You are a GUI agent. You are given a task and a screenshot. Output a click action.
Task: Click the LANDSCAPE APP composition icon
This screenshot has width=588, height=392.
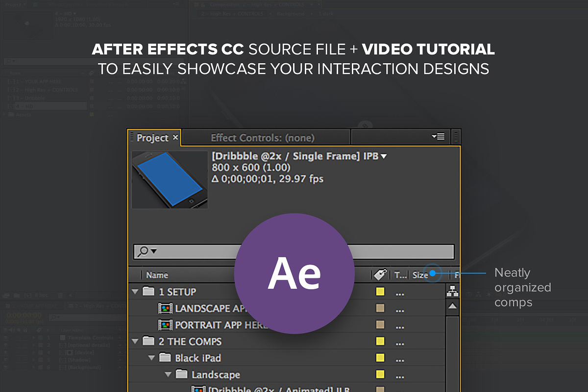166,309
